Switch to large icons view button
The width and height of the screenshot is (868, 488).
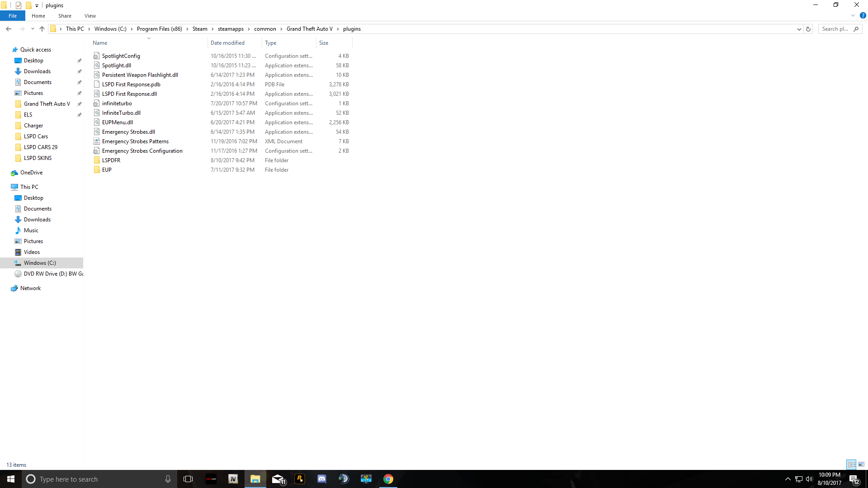pyautogui.click(x=861, y=465)
